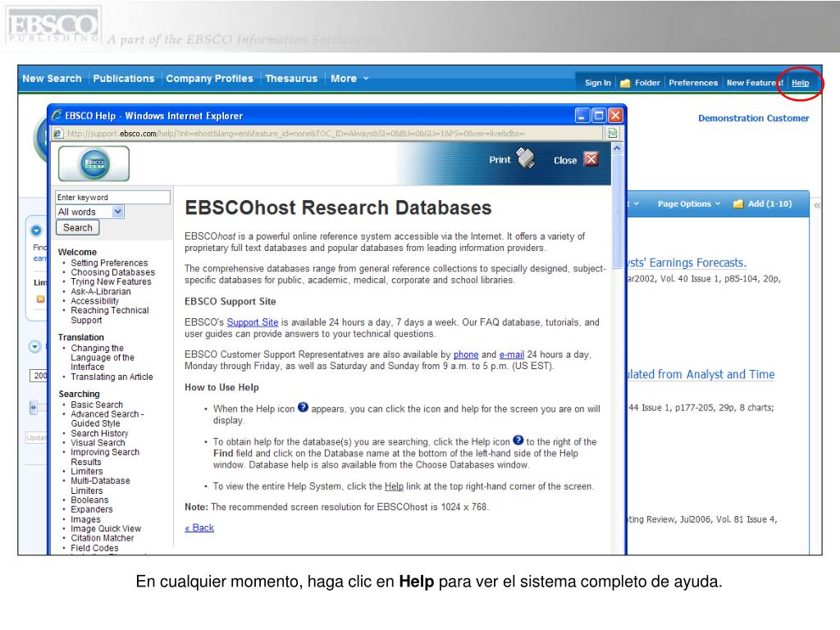Open Accessibility help topic
Viewport: 840px width, 630px height.
[x=95, y=300]
